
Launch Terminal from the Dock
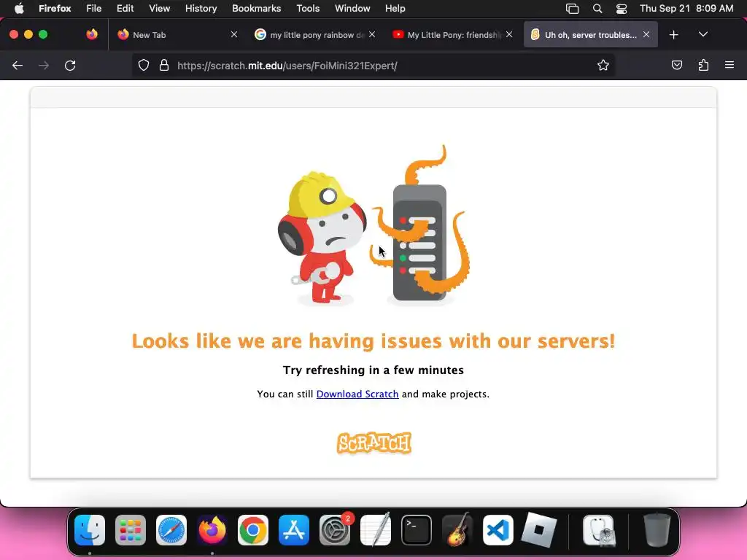[x=417, y=530]
